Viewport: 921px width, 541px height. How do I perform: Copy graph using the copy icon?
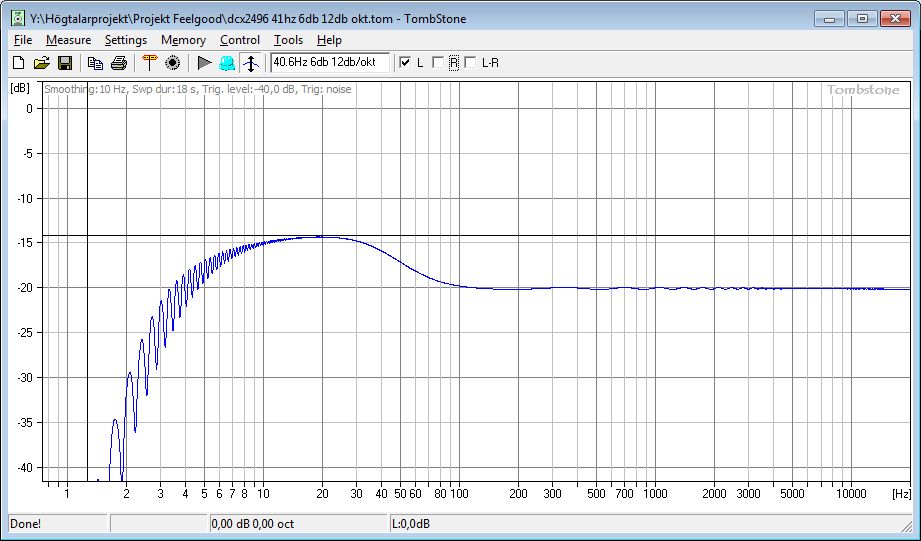point(95,63)
